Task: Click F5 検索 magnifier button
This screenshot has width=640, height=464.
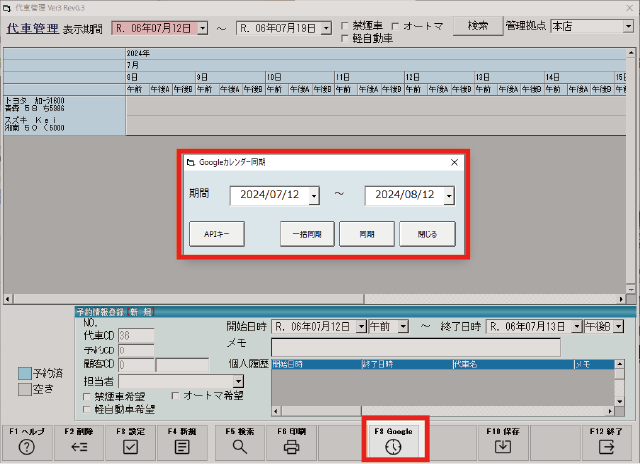Action: (x=240, y=442)
